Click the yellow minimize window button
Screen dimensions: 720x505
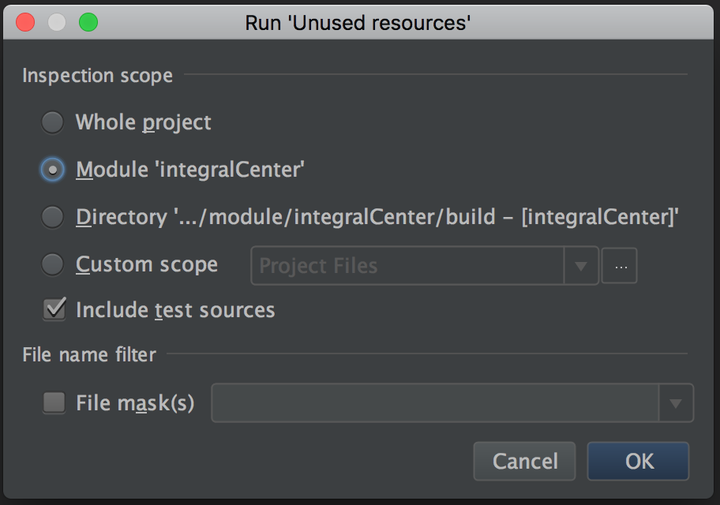pyautogui.click(x=57, y=22)
